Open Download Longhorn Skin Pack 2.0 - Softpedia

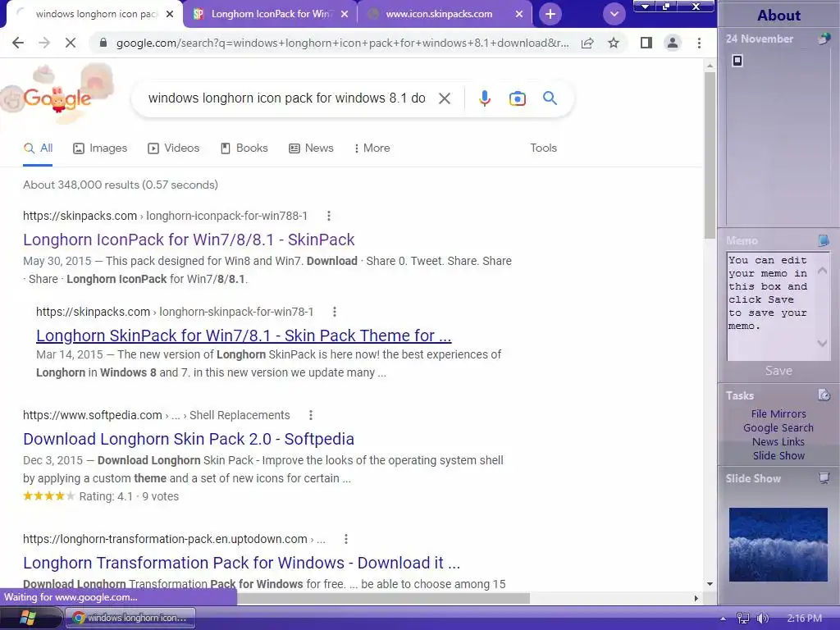189,439
